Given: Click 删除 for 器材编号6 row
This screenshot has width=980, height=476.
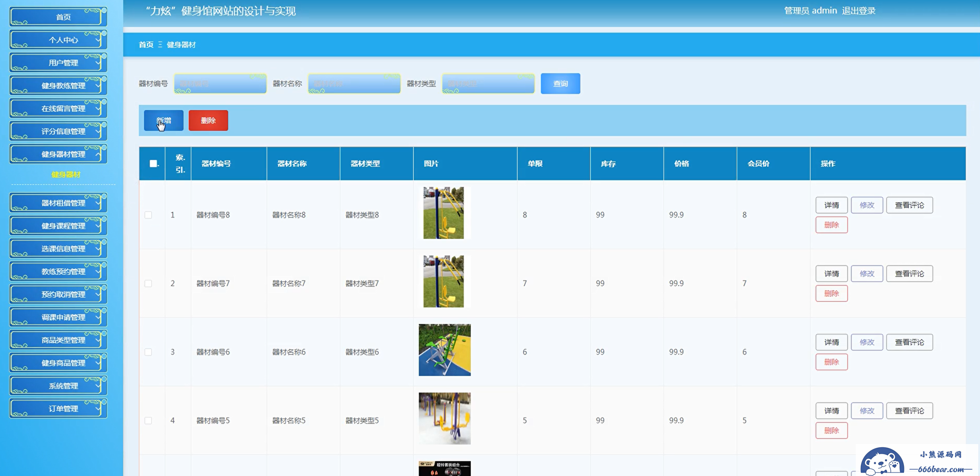Looking at the screenshot, I should coord(831,362).
